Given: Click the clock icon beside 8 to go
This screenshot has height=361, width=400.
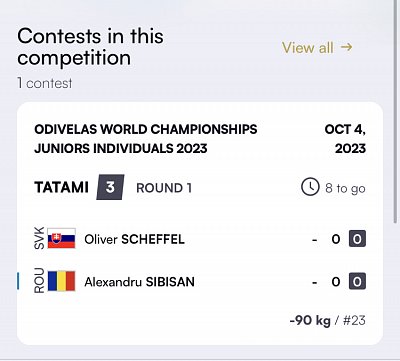Looking at the screenshot, I should 310,187.
